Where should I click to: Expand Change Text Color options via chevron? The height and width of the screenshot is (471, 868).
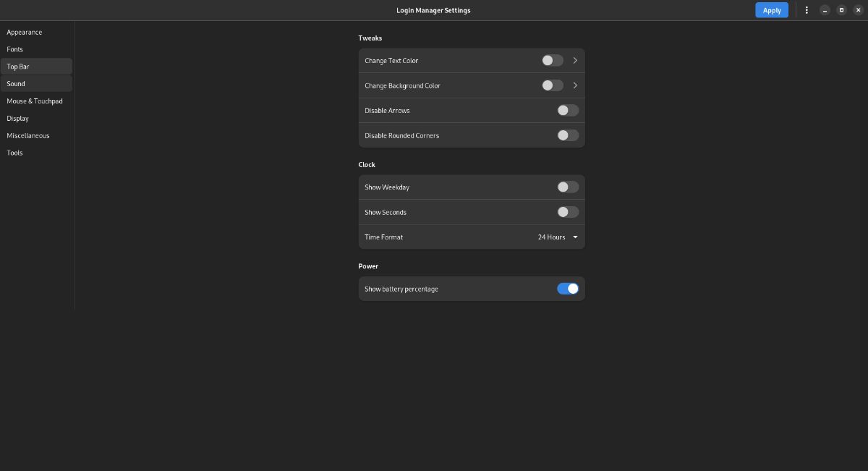[x=575, y=60]
